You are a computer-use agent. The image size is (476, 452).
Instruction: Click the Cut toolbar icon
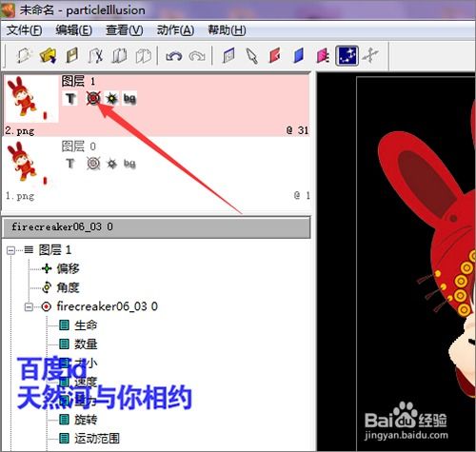tap(95, 56)
